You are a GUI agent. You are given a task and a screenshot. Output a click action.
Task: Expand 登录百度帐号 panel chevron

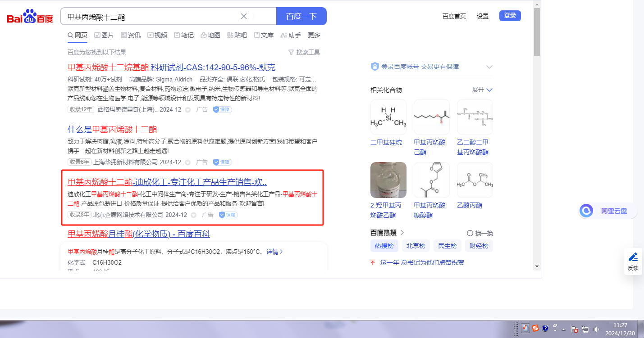point(489,67)
